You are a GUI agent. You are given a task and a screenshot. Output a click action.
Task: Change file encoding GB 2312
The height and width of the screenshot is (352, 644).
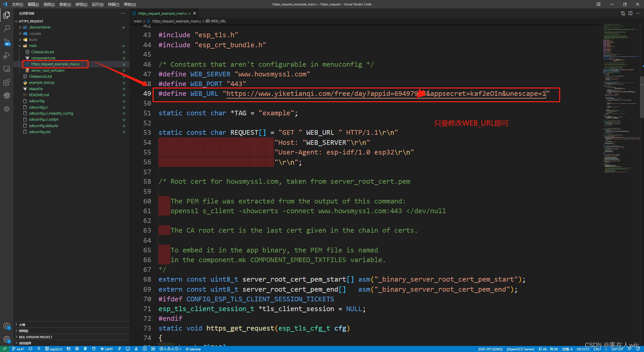point(583,349)
